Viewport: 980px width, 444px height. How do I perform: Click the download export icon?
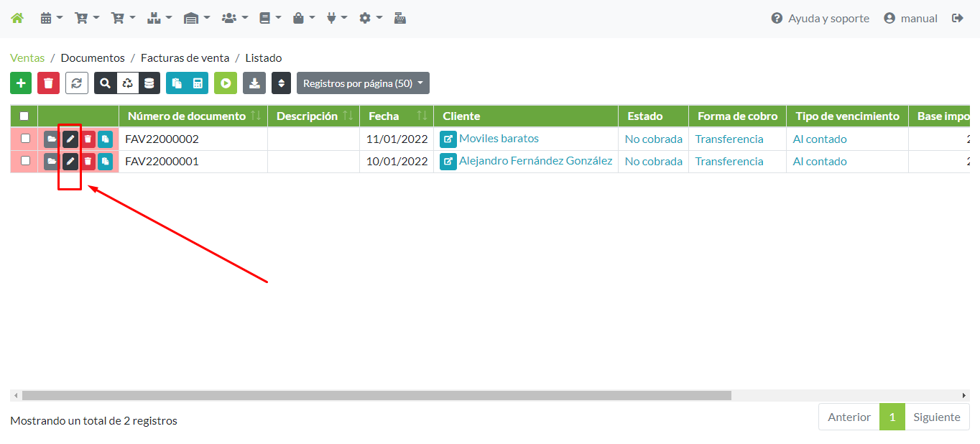click(x=254, y=83)
